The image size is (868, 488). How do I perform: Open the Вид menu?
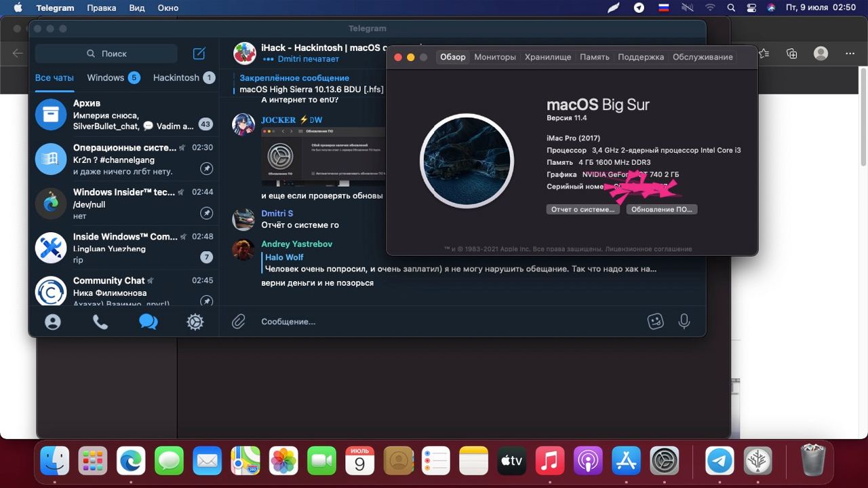click(137, 7)
